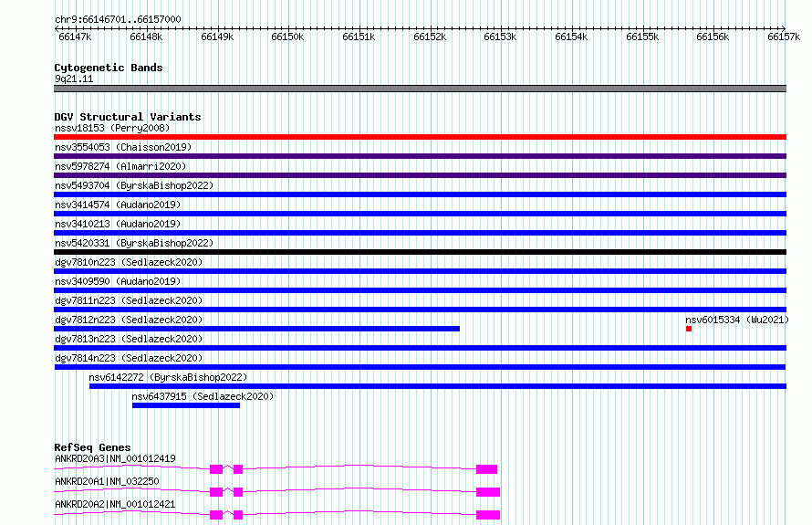Click the blue dgv7813n223 variant bar
This screenshot has height=525, width=812.
pyautogui.click(x=420, y=348)
